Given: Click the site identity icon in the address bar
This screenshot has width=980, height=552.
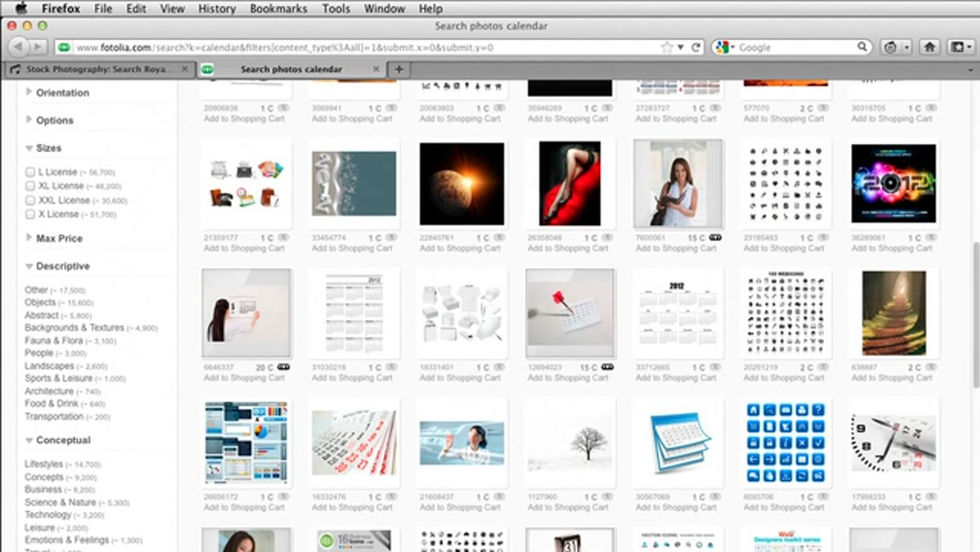Looking at the screenshot, I should [65, 47].
